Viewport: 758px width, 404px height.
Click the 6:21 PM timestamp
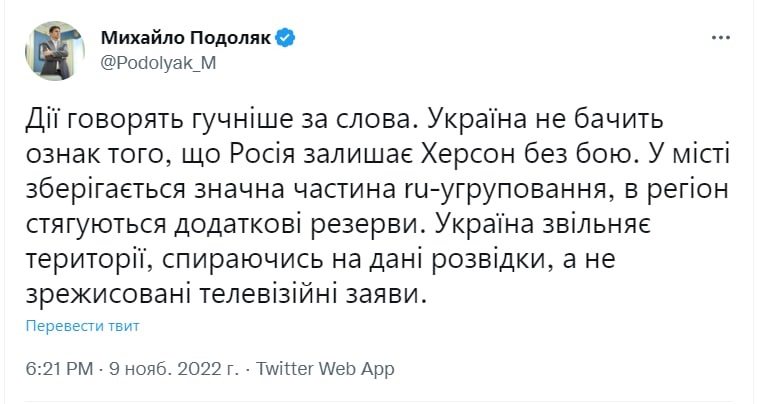pyautogui.click(x=59, y=368)
